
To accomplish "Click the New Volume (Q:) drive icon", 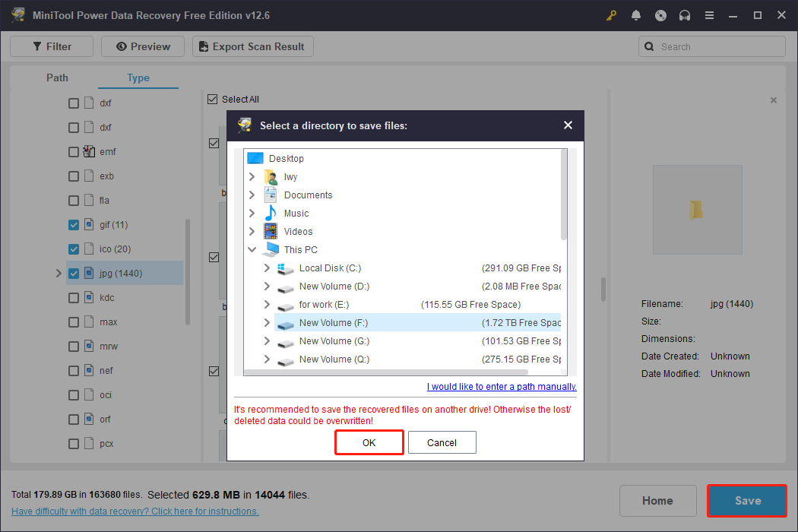I will coord(286,361).
